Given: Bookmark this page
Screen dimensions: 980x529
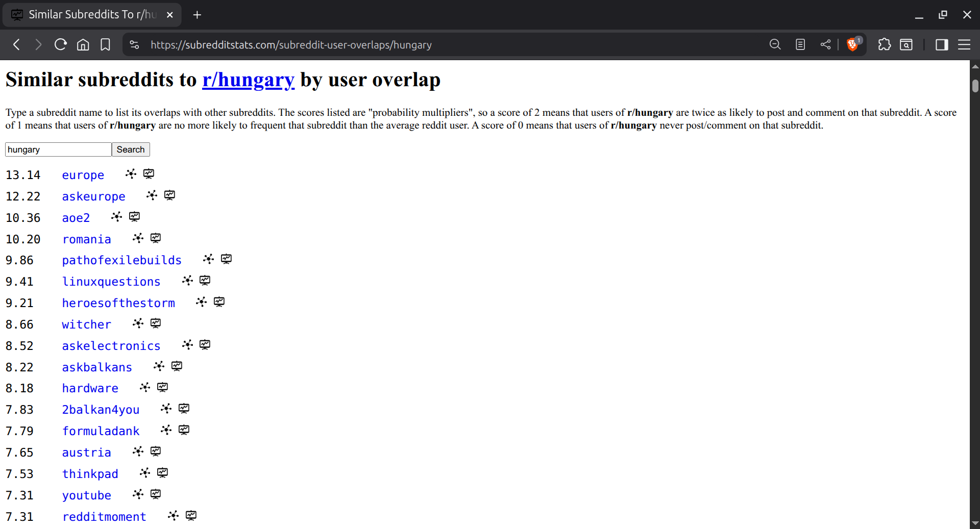Looking at the screenshot, I should point(105,45).
